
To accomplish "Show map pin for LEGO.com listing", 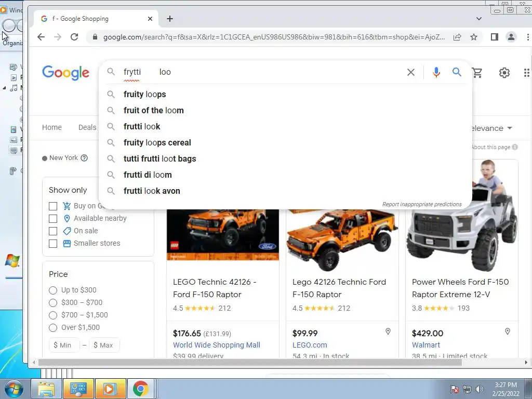I will pos(388,331).
